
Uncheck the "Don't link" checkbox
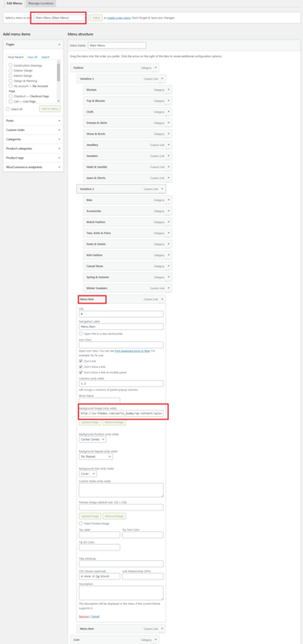pyautogui.click(x=80, y=361)
